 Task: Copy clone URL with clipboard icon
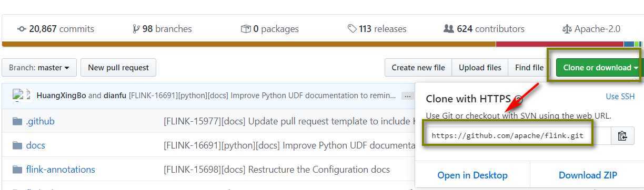[622, 135]
